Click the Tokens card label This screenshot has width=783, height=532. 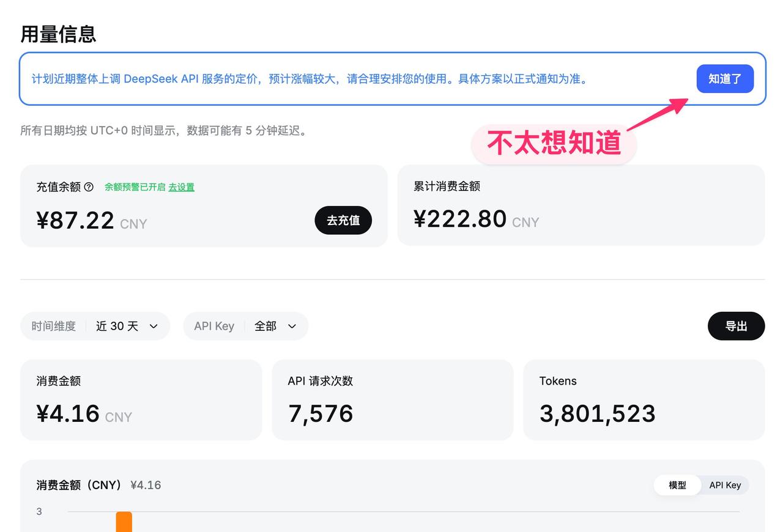click(558, 381)
